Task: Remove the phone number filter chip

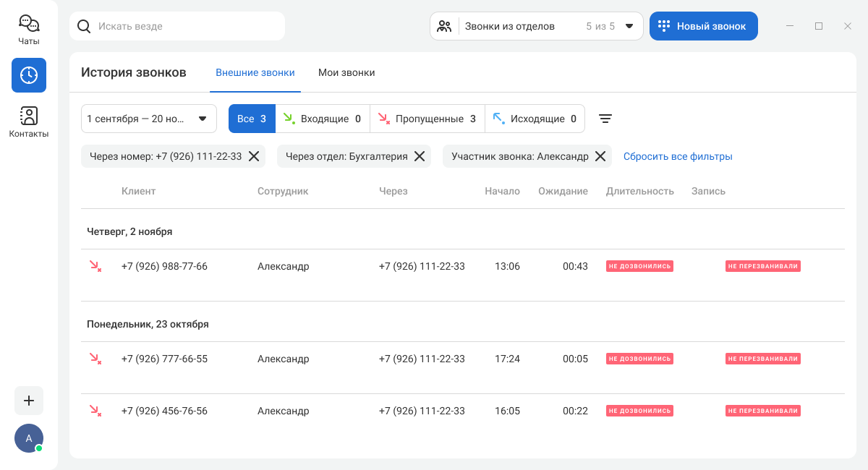Action: tap(254, 156)
